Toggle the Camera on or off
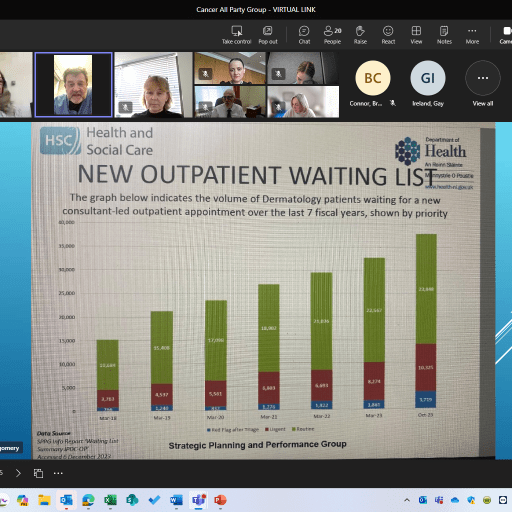The width and height of the screenshot is (512, 512). (506, 35)
